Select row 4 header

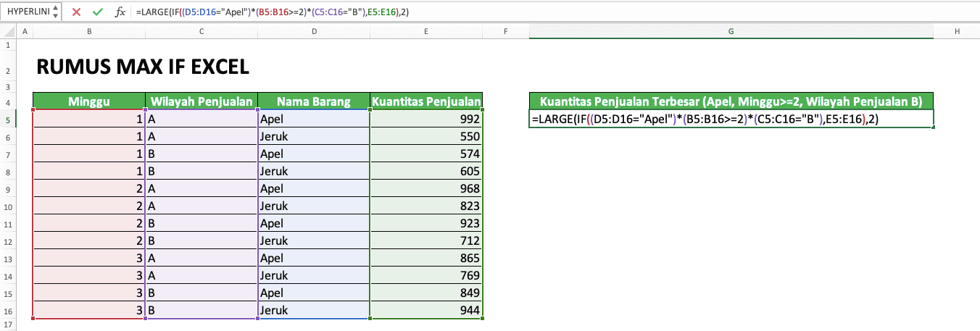[x=7, y=101]
